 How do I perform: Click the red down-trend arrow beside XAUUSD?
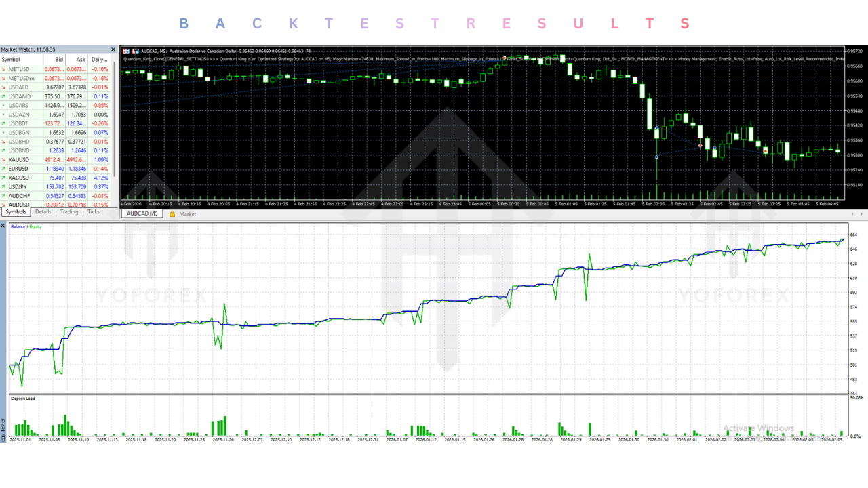5,160
